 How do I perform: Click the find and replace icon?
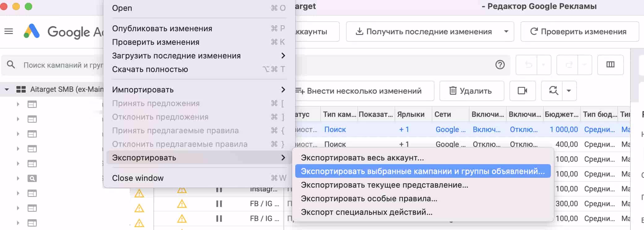(x=553, y=91)
